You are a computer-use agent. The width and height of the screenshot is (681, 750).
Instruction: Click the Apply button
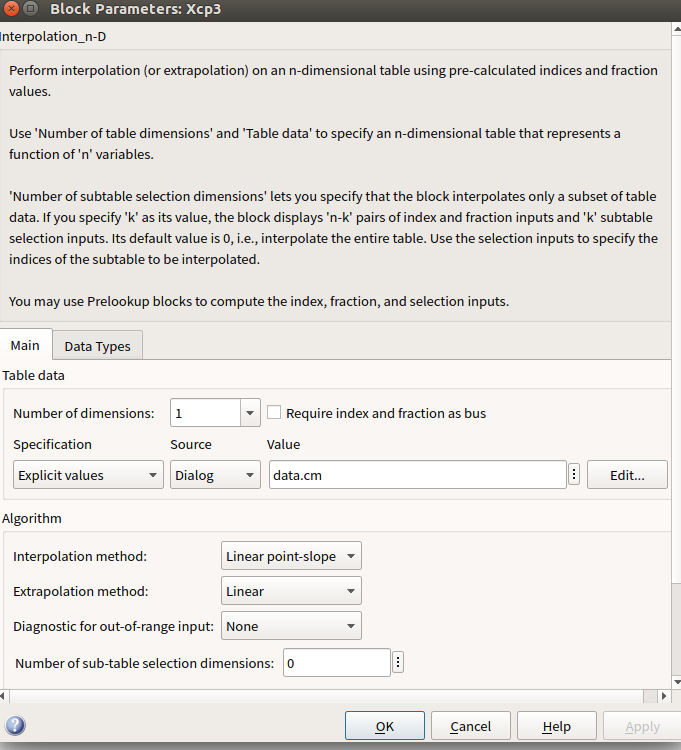(642, 726)
